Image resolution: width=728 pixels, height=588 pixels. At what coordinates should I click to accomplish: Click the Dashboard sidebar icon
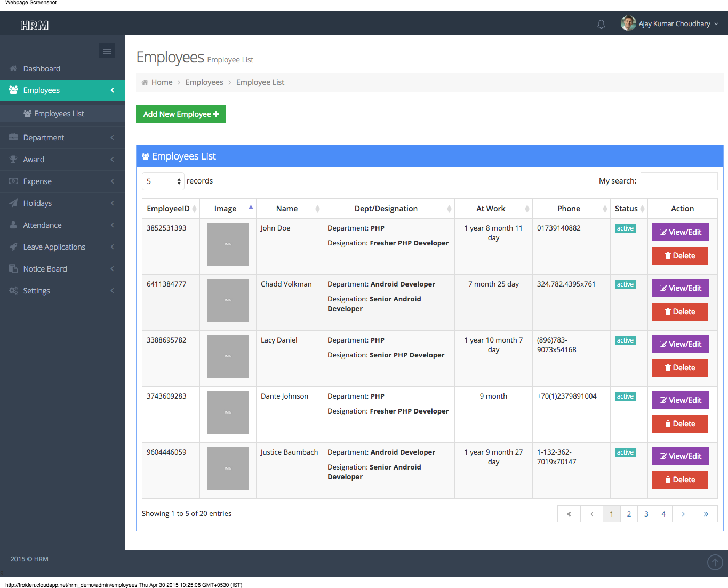coord(13,69)
